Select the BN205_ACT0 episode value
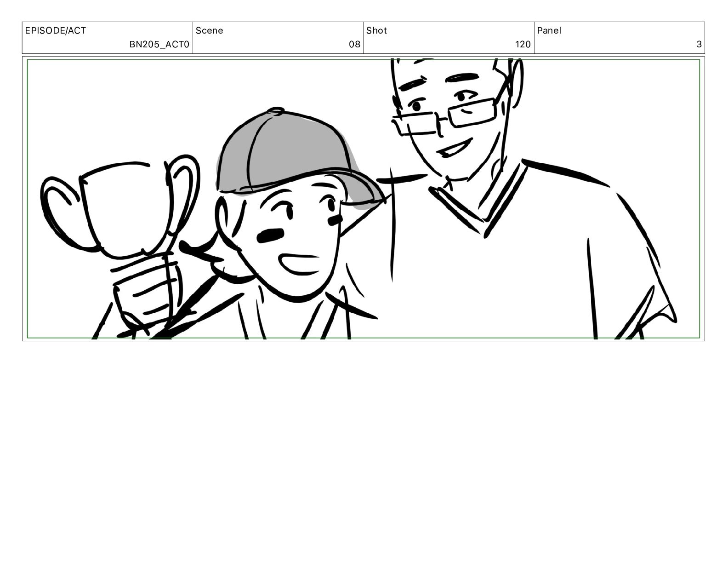Viewport: 728px width, 563px height. pos(159,44)
